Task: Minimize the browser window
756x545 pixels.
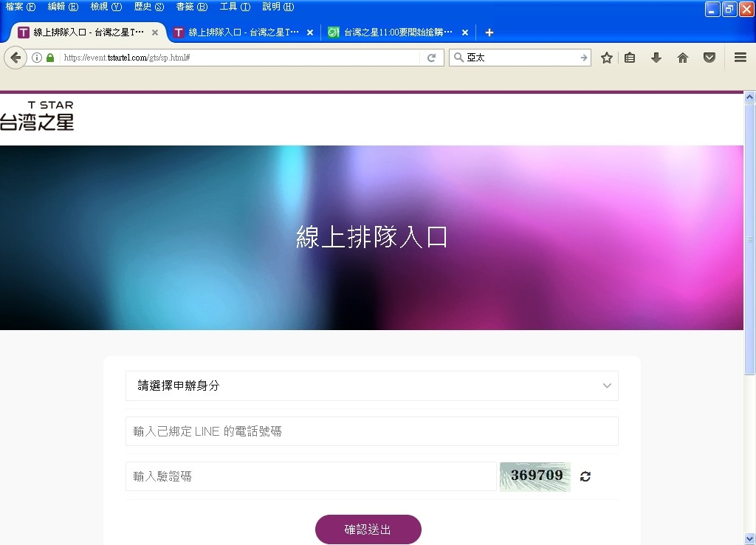Action: (712, 9)
